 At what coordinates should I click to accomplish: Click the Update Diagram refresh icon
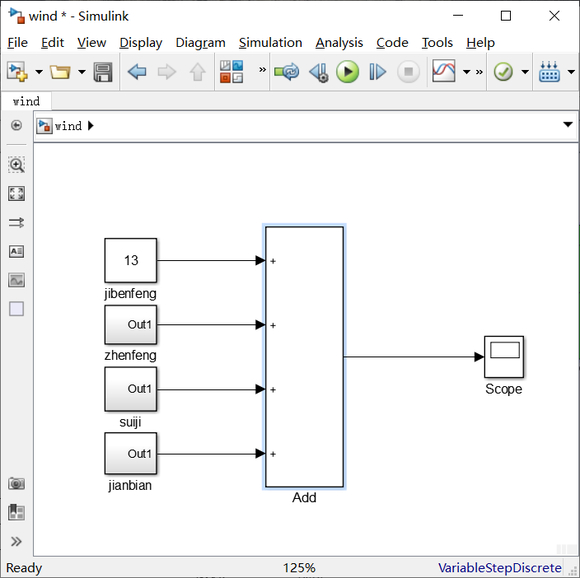(287, 71)
